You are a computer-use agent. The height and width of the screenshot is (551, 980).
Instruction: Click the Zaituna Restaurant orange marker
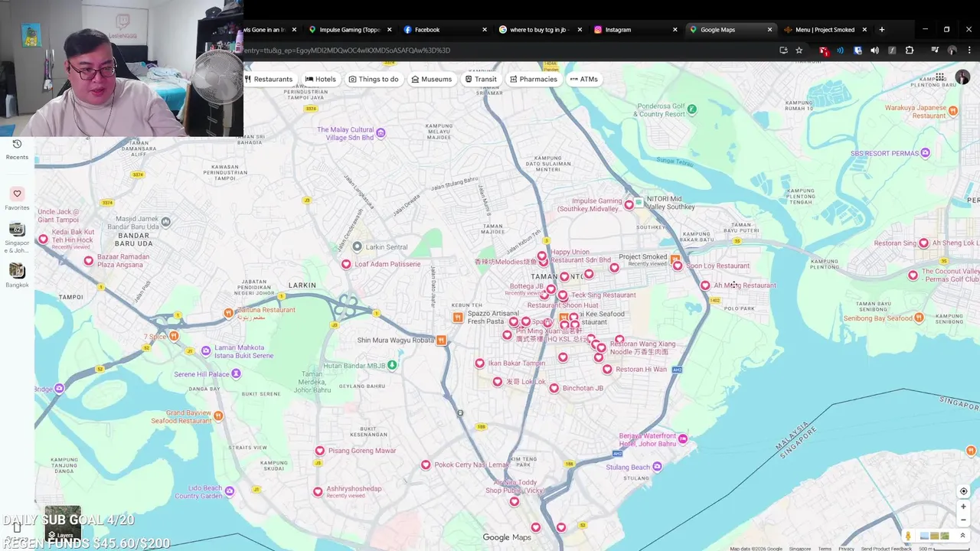tap(228, 312)
